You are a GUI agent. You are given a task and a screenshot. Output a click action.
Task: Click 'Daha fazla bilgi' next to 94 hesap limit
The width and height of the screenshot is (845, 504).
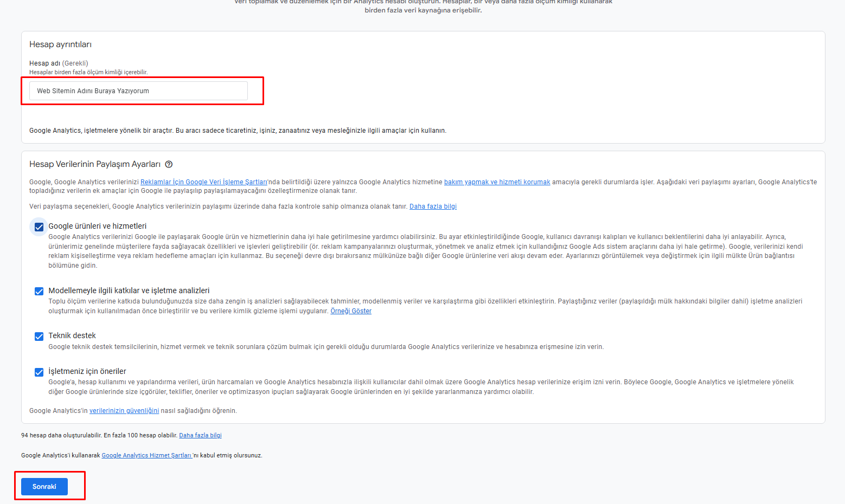200,435
